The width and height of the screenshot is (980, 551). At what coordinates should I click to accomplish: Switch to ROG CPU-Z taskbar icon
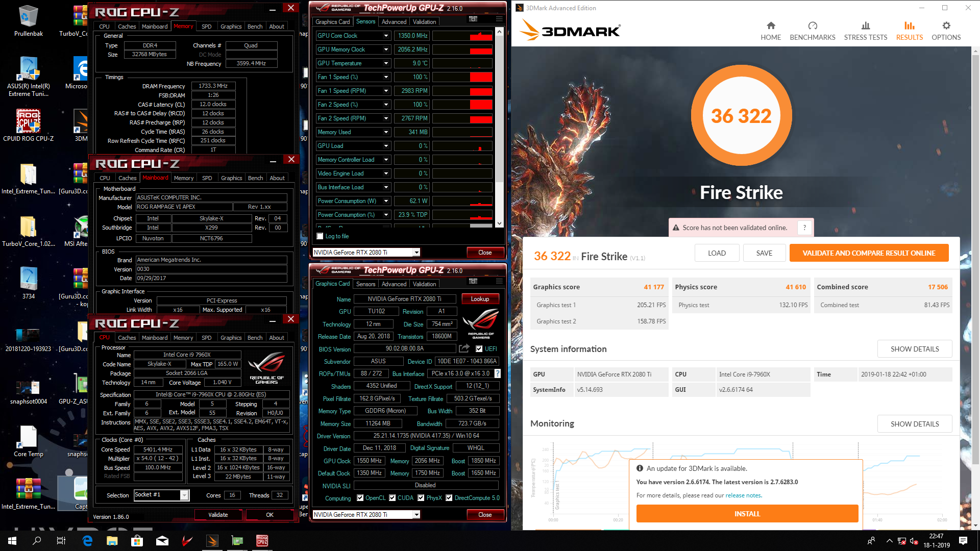tap(262, 541)
